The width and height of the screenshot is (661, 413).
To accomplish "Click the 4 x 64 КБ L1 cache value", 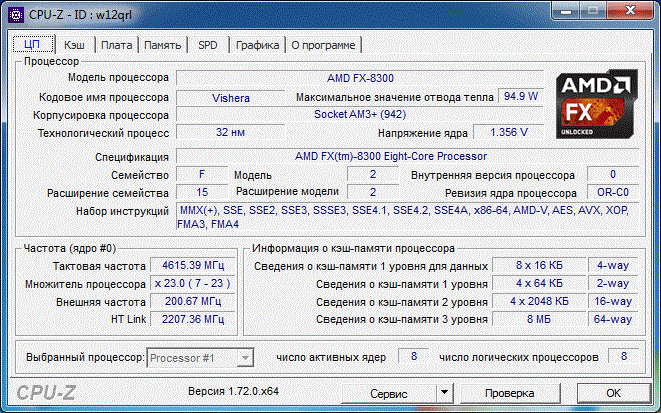I will pyautogui.click(x=539, y=283).
